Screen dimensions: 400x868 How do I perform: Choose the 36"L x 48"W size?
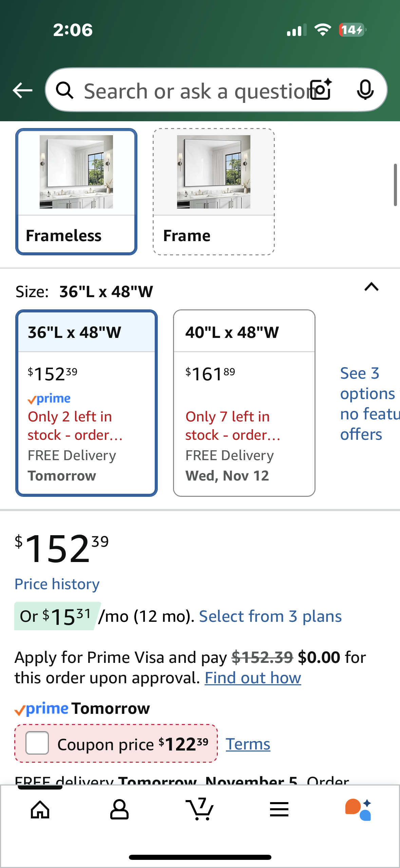click(x=87, y=403)
